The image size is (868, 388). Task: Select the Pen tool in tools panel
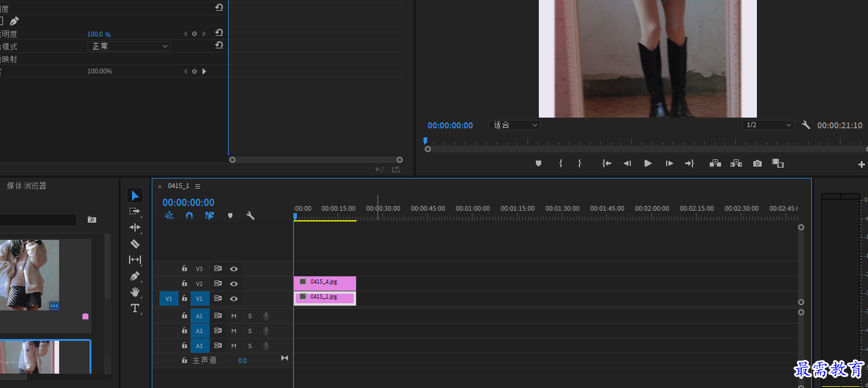(x=135, y=276)
